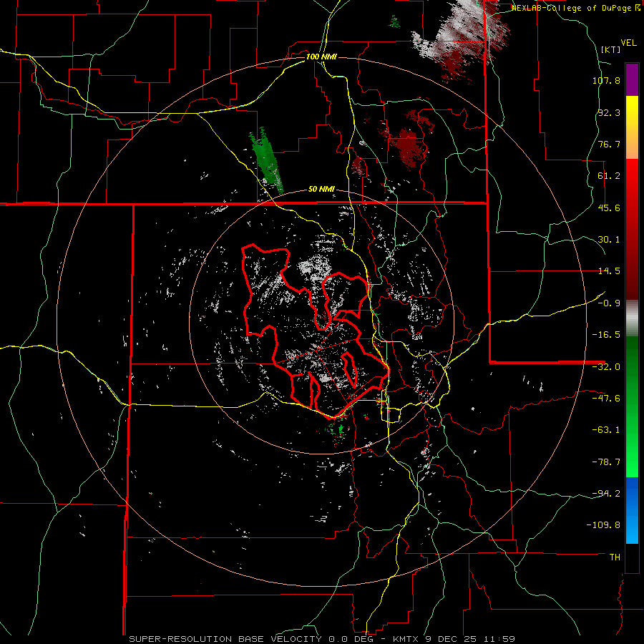
Task: Click the -16.5 velocity scale value
Action: click(x=606, y=335)
